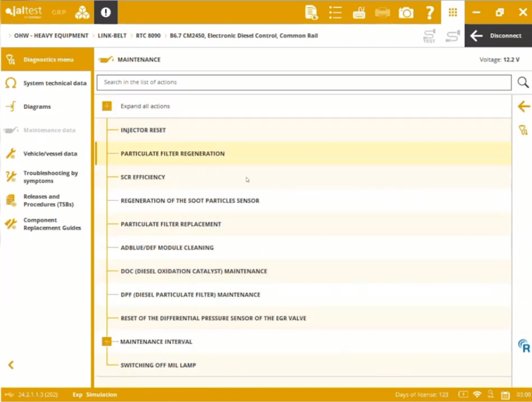The width and height of the screenshot is (532, 402).
Task: Take a screenshot with the camera icon
Action: tap(406, 12)
